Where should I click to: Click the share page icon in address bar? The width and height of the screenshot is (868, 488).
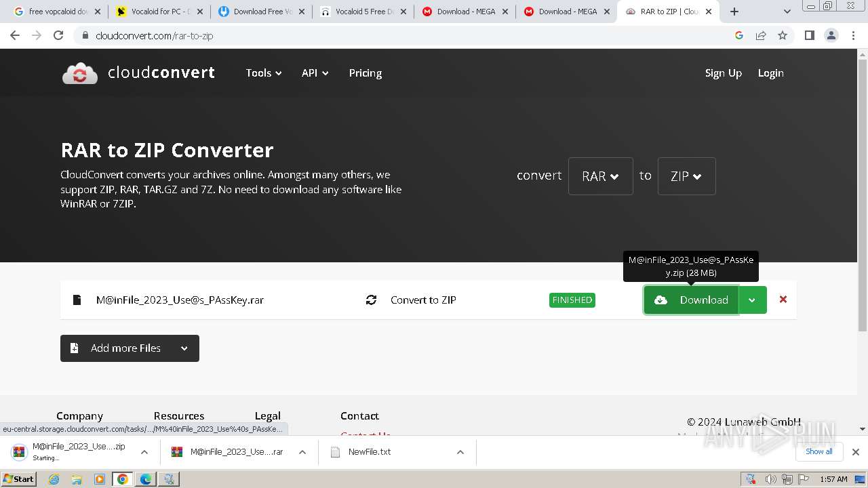761,35
